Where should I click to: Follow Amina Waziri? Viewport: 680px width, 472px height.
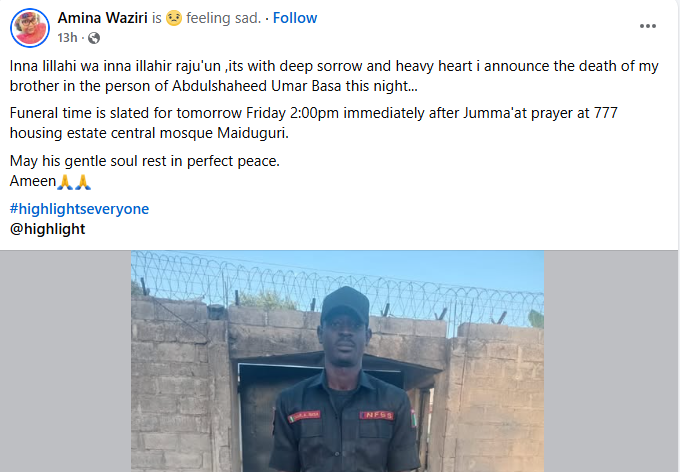click(x=295, y=18)
